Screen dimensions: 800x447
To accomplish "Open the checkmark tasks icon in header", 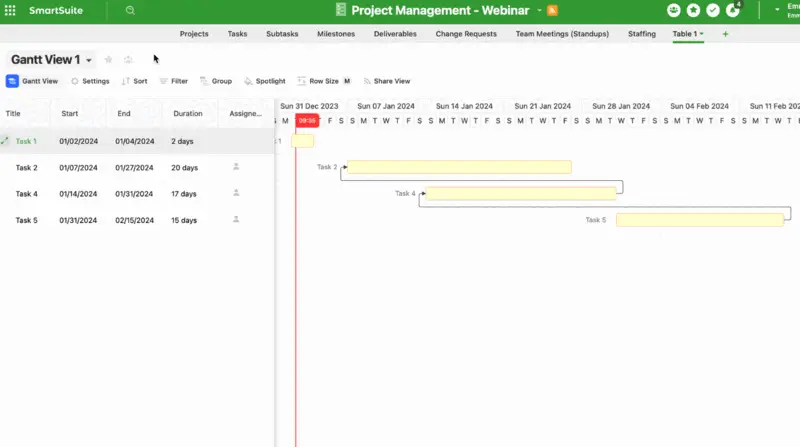I will [x=713, y=10].
